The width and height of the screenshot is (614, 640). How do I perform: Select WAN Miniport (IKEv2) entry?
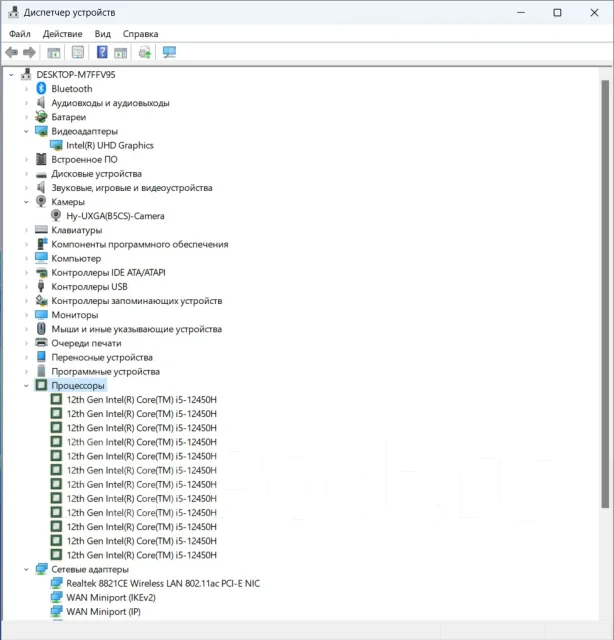[111, 598]
